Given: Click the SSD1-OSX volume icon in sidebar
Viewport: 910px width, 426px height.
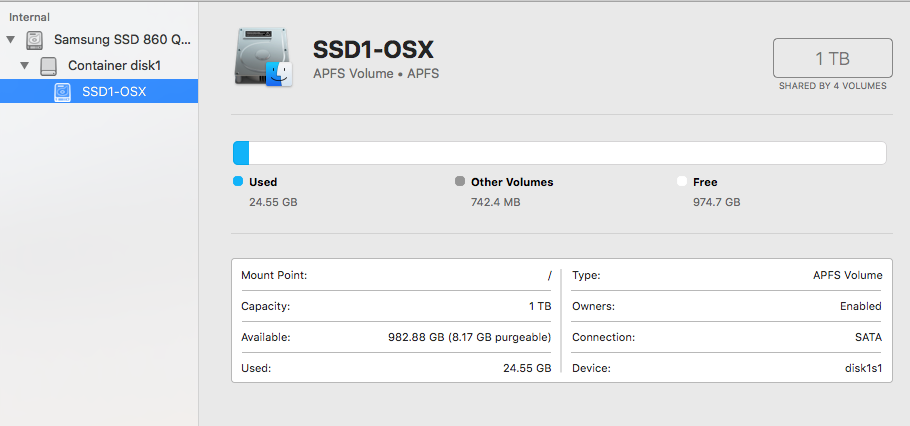Looking at the screenshot, I should [63, 92].
